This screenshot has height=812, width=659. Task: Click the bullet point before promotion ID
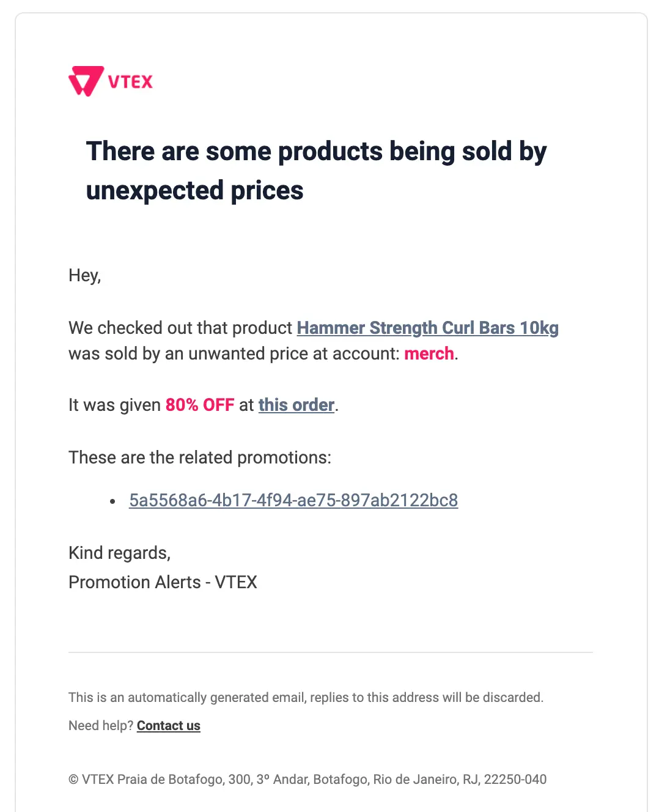click(112, 501)
